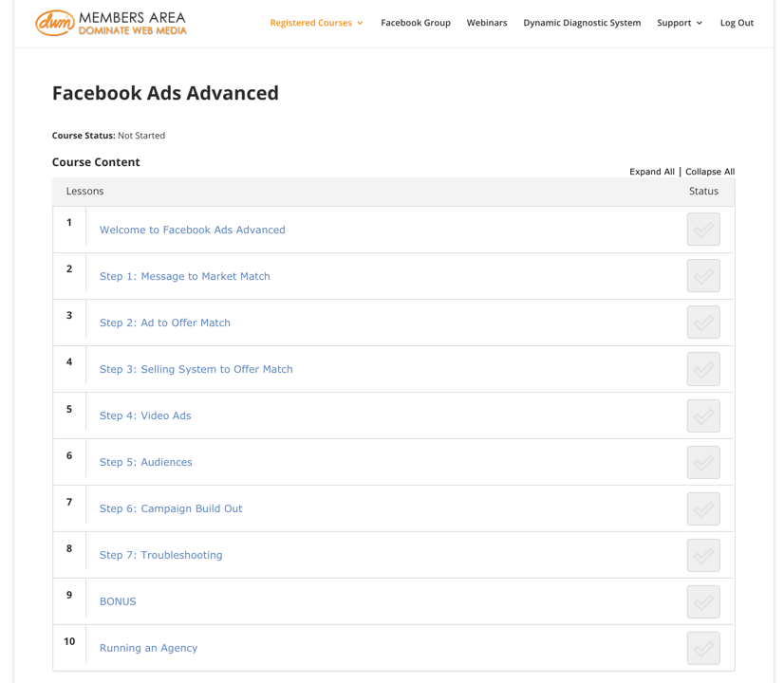Toggle completion box for Audiences lesson
The width and height of the screenshot is (784, 683).
(702, 462)
